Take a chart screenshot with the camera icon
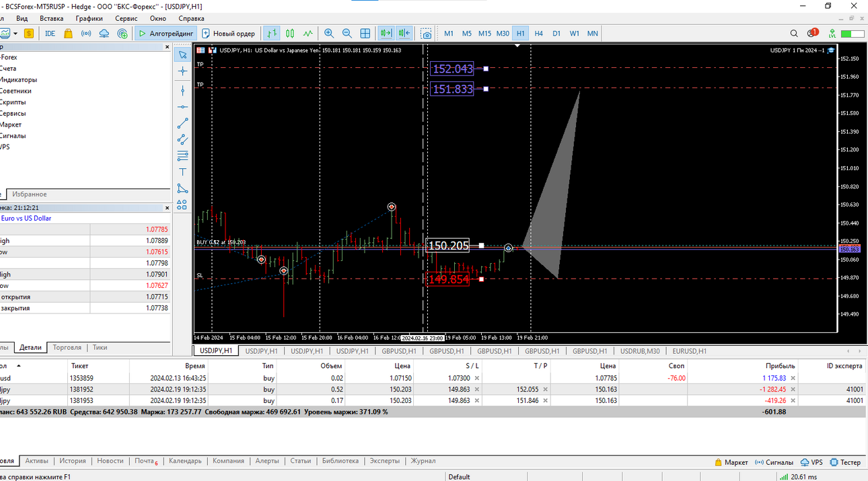868x481 pixels. tap(427, 33)
